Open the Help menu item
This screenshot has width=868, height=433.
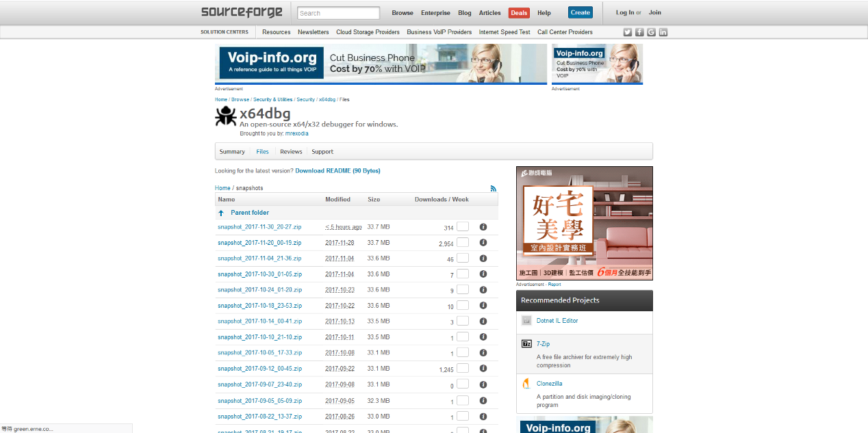(544, 13)
